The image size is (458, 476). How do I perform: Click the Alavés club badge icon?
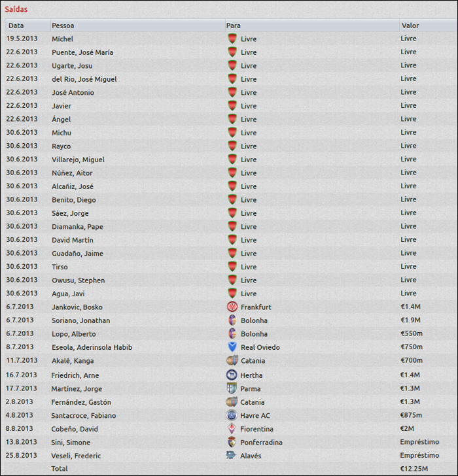232,456
